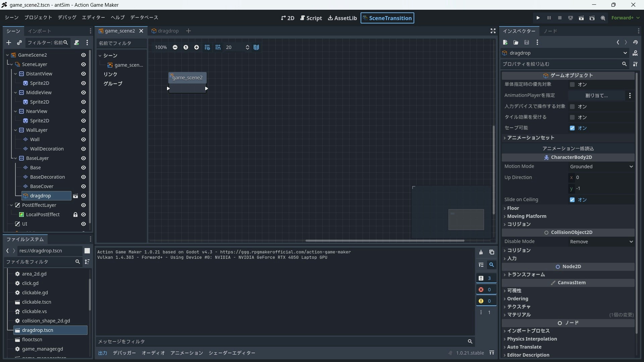Expand the Moving Platform section
This screenshot has width=644, height=362.
tap(527, 216)
